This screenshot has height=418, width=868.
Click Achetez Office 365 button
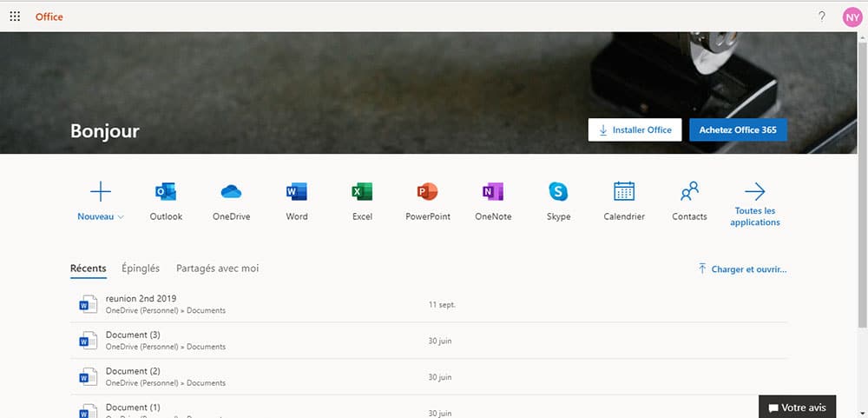738,129
